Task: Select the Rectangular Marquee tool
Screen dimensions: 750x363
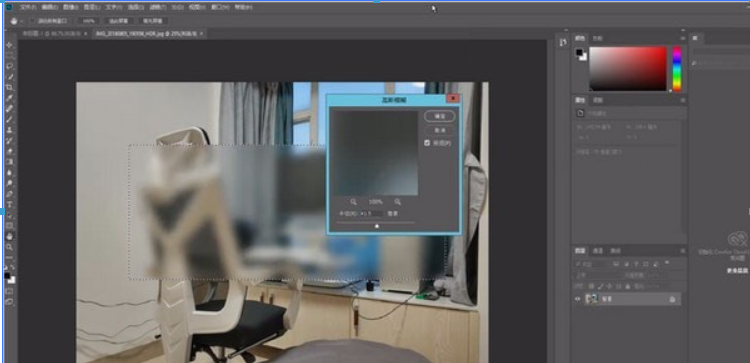Action: coord(9,55)
